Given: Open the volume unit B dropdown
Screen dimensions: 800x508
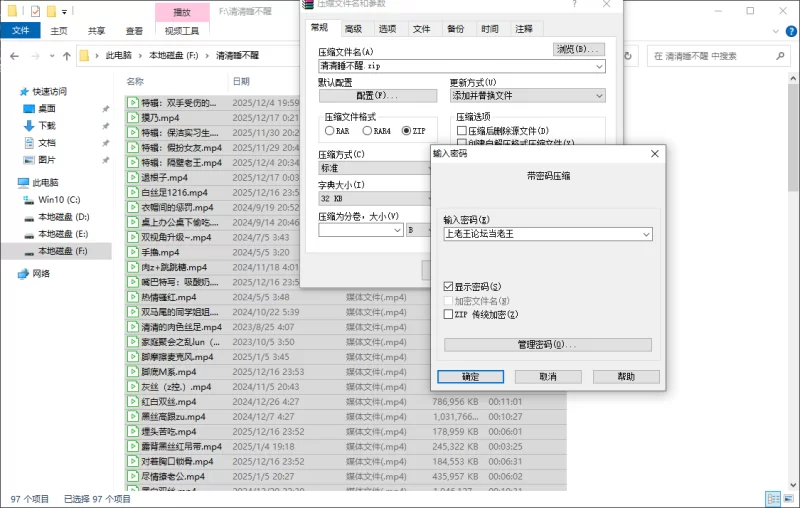Looking at the screenshot, I should click(x=419, y=231).
